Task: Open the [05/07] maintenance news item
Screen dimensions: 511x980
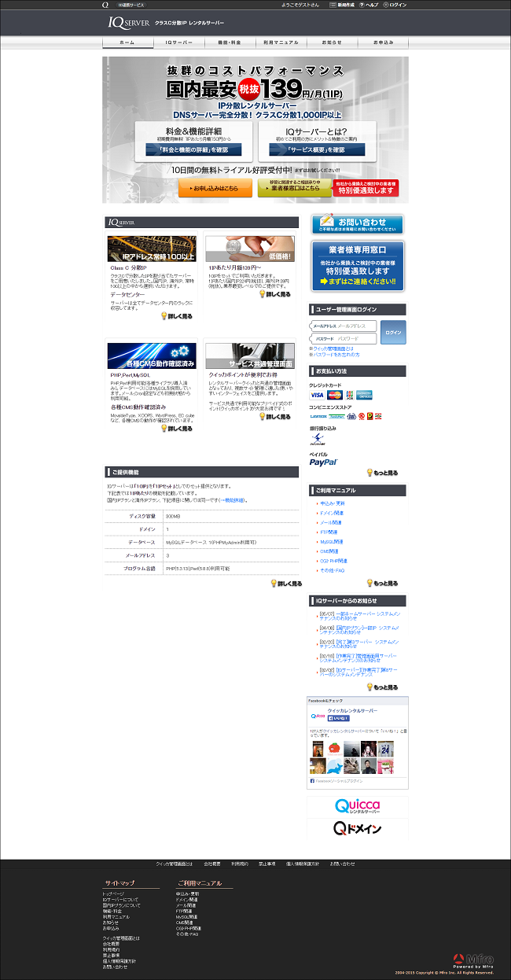Action: coord(358,614)
